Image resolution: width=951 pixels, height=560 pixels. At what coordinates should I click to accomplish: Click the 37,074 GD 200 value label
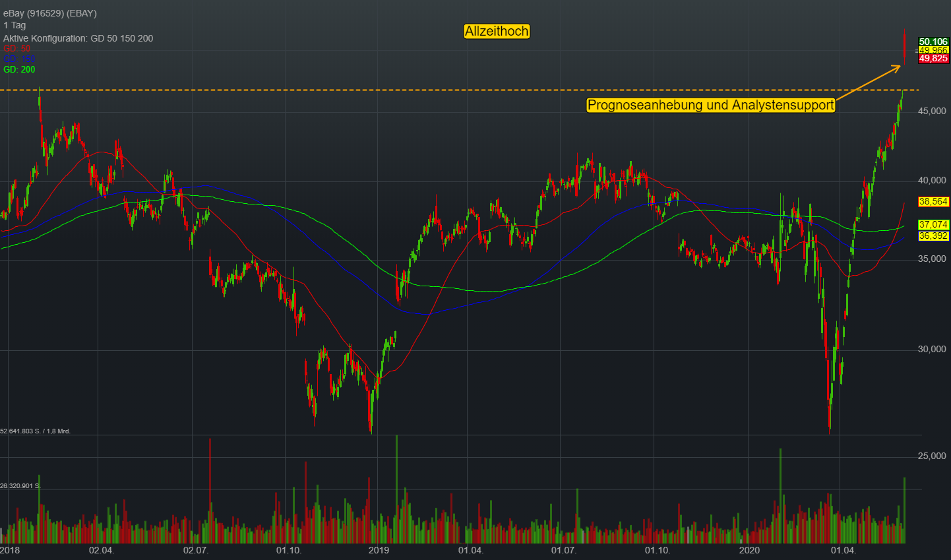(x=933, y=225)
